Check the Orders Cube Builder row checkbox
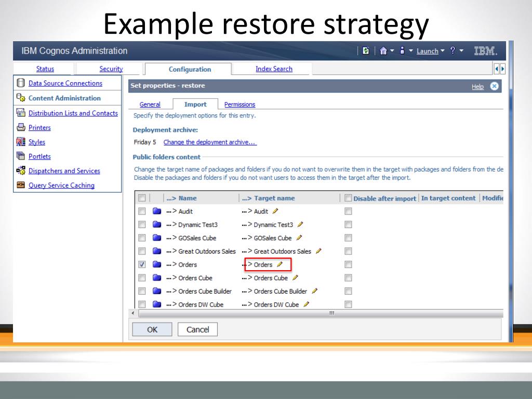 142,291
